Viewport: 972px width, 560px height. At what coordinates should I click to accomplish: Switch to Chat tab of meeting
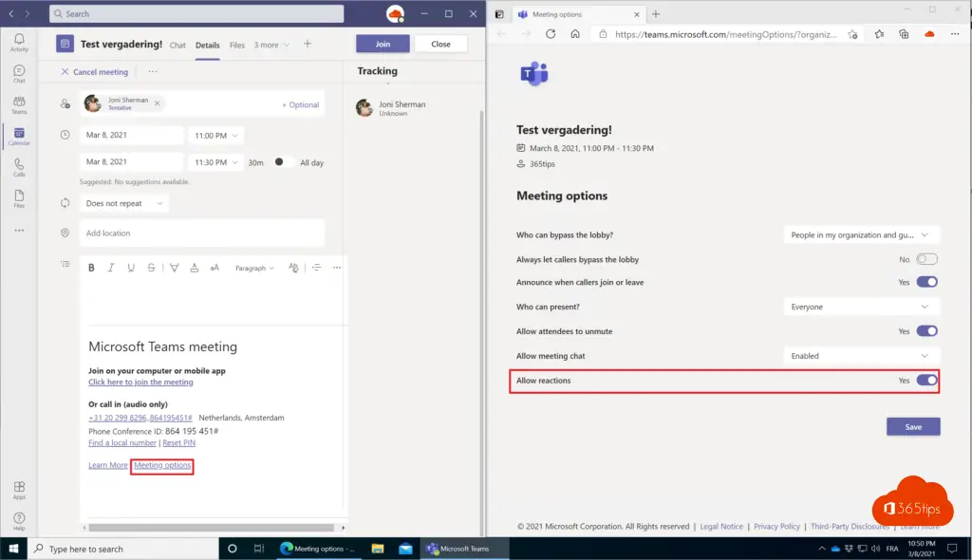point(178,45)
